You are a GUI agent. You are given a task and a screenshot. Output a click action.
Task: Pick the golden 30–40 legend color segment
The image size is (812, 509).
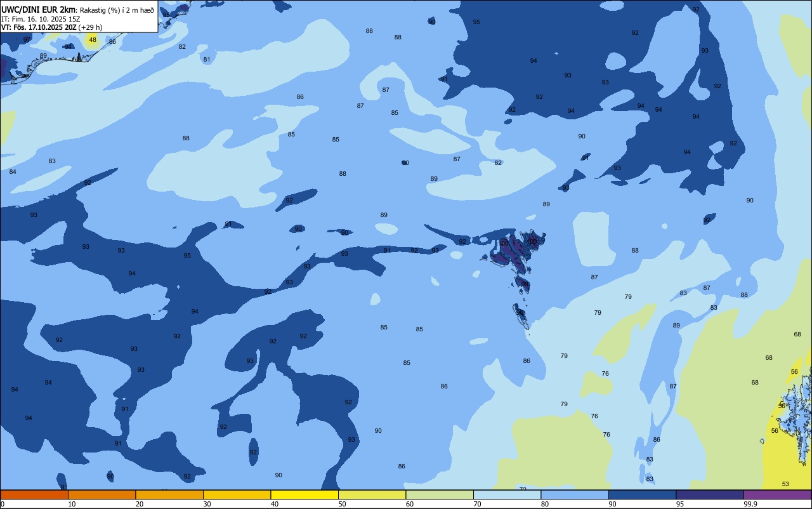pos(237,494)
